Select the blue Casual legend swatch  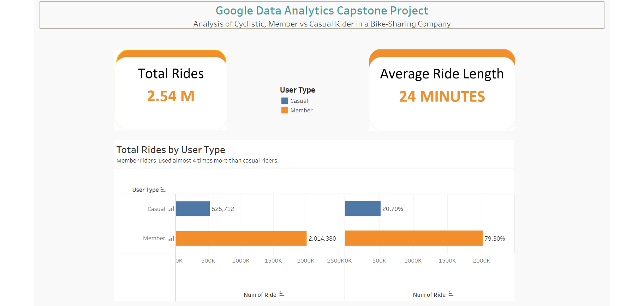[x=285, y=101]
